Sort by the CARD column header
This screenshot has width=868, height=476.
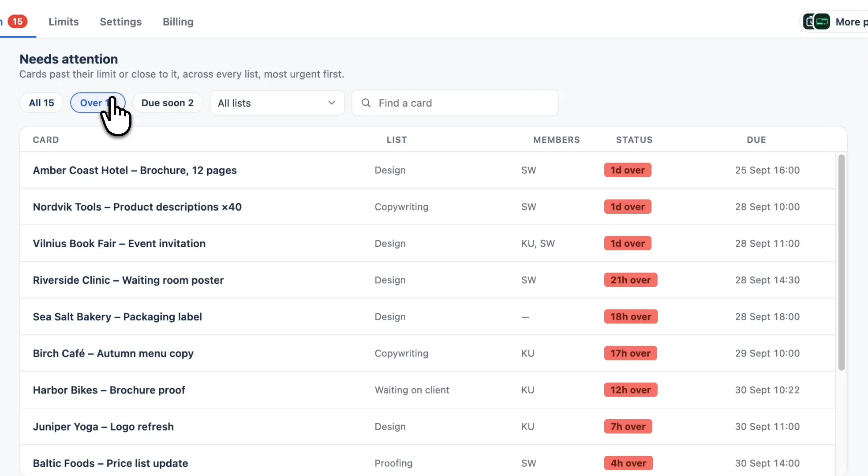point(46,140)
